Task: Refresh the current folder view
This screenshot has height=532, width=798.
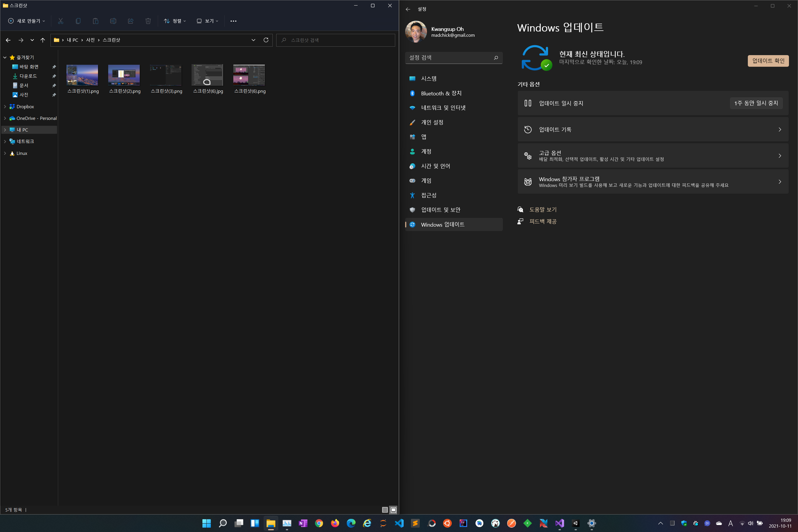Action: (x=266, y=40)
